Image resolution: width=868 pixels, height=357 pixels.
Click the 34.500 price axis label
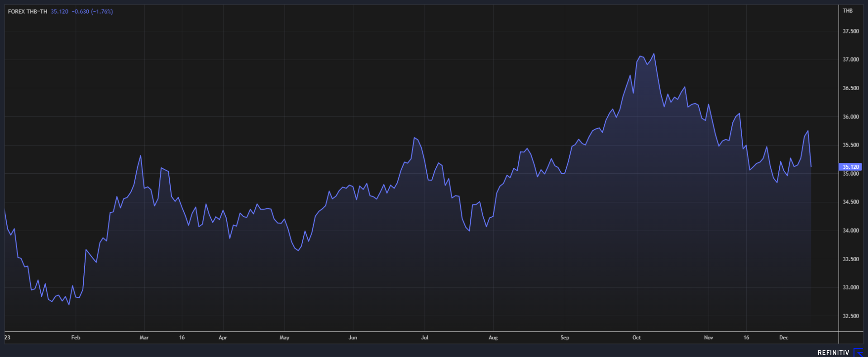point(851,202)
